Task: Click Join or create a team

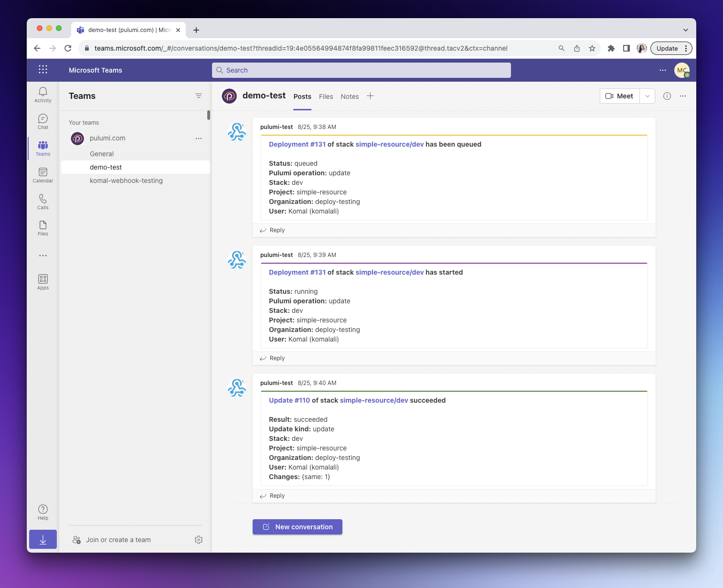Action: [112, 540]
